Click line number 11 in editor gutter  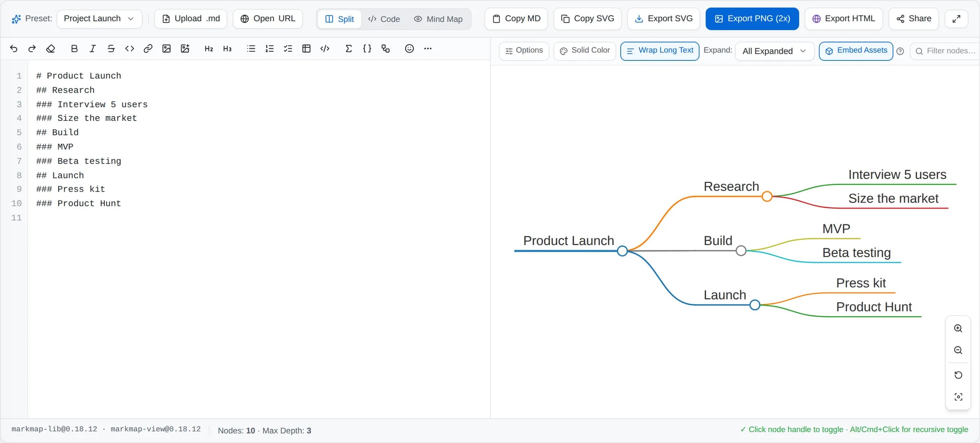click(x=16, y=218)
